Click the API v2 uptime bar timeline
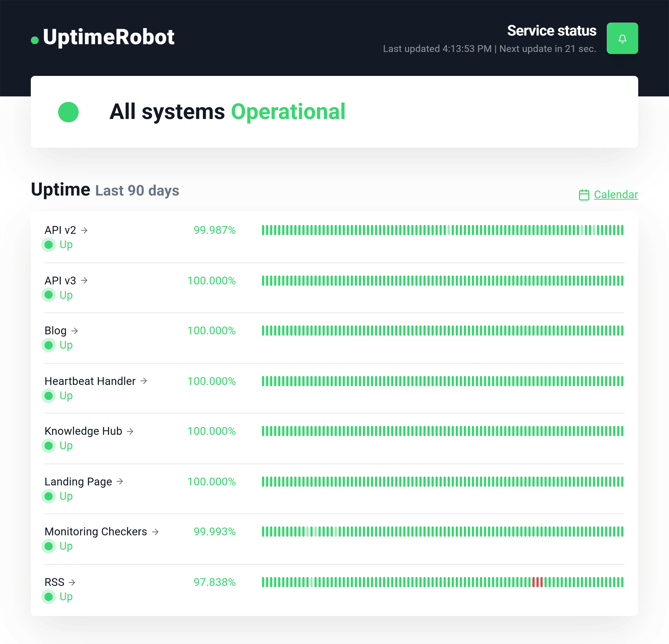 click(x=443, y=230)
